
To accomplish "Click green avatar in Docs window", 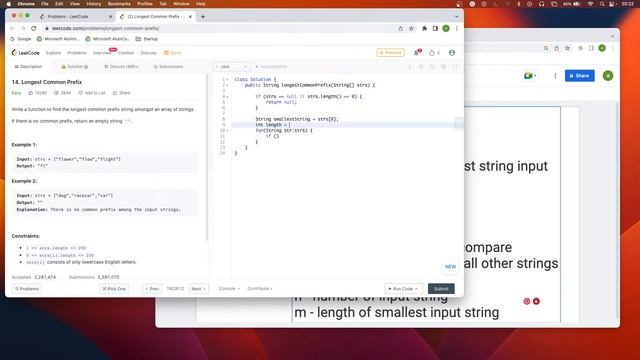I will coord(608,76).
